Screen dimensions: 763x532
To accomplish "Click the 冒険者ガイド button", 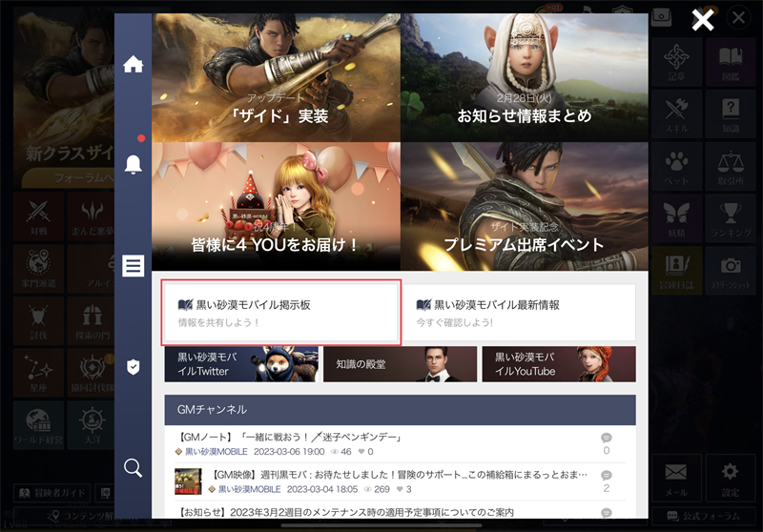I will click(x=52, y=493).
